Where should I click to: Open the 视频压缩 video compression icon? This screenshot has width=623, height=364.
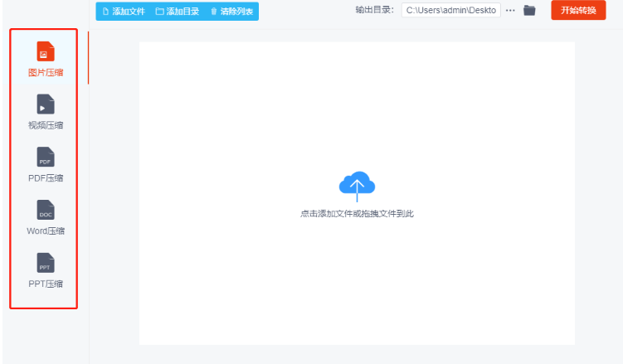(x=46, y=104)
